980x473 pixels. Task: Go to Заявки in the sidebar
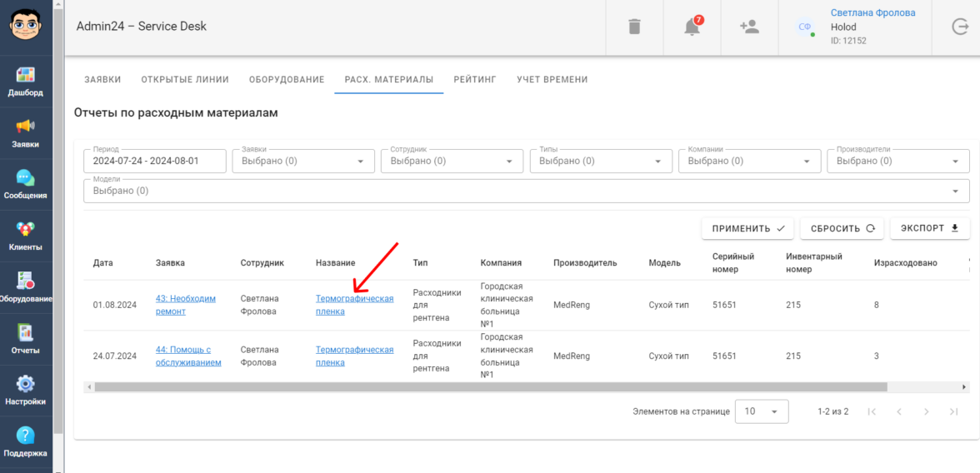pyautogui.click(x=26, y=132)
